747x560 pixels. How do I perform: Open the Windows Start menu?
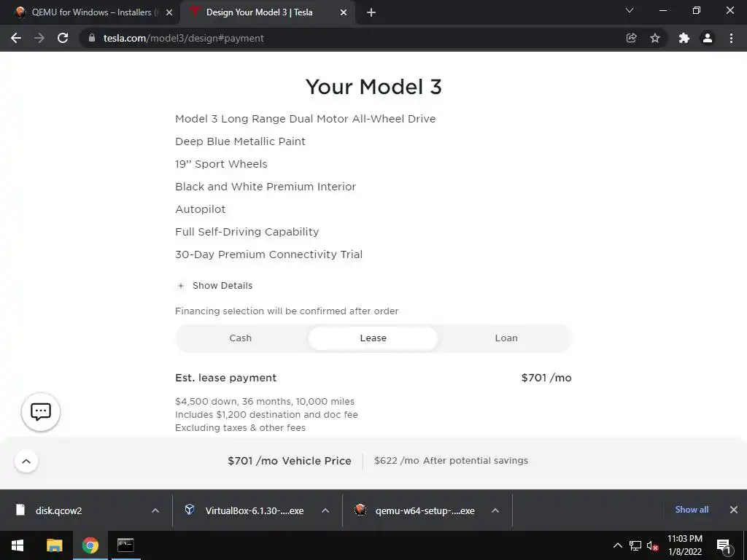[x=18, y=545]
